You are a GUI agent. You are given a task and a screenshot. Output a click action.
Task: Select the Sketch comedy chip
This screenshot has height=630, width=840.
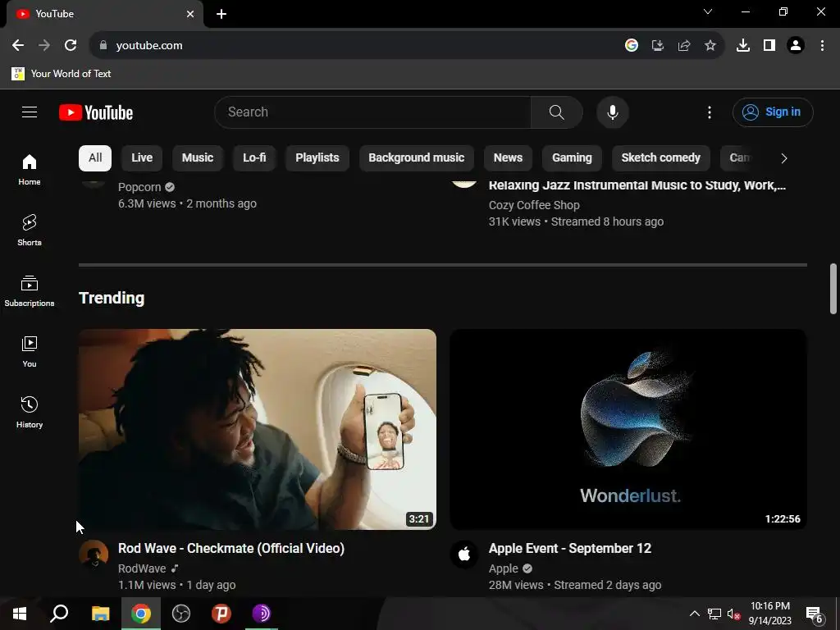click(660, 158)
